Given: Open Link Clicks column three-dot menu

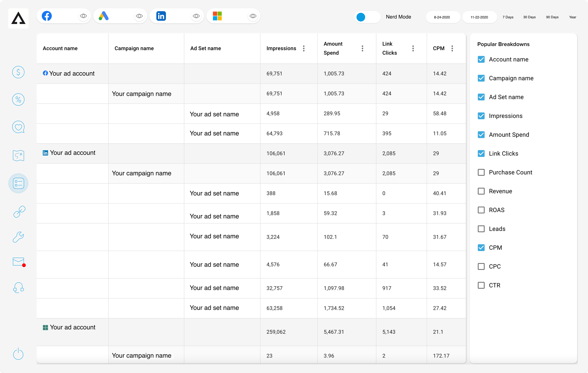Looking at the screenshot, I should coord(413,48).
